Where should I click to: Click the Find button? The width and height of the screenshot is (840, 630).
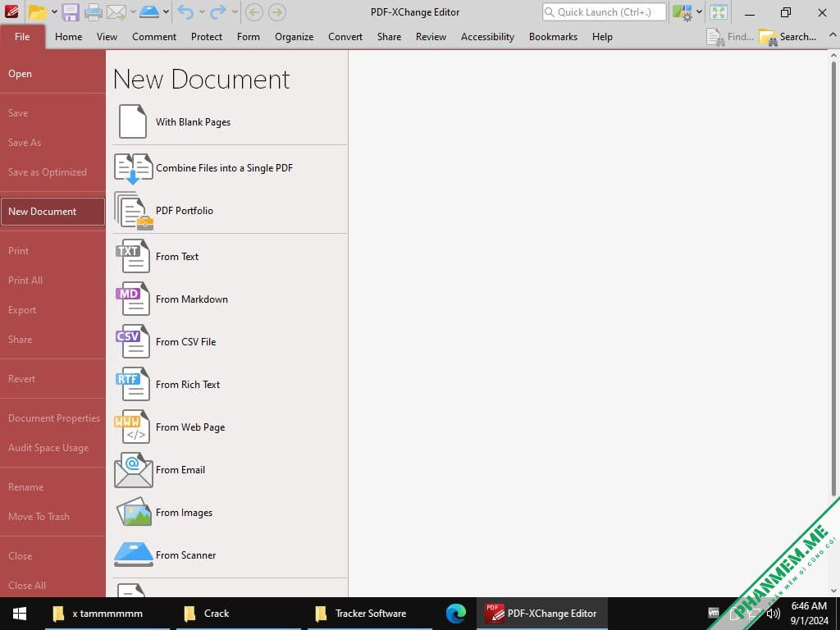pyautogui.click(x=729, y=37)
